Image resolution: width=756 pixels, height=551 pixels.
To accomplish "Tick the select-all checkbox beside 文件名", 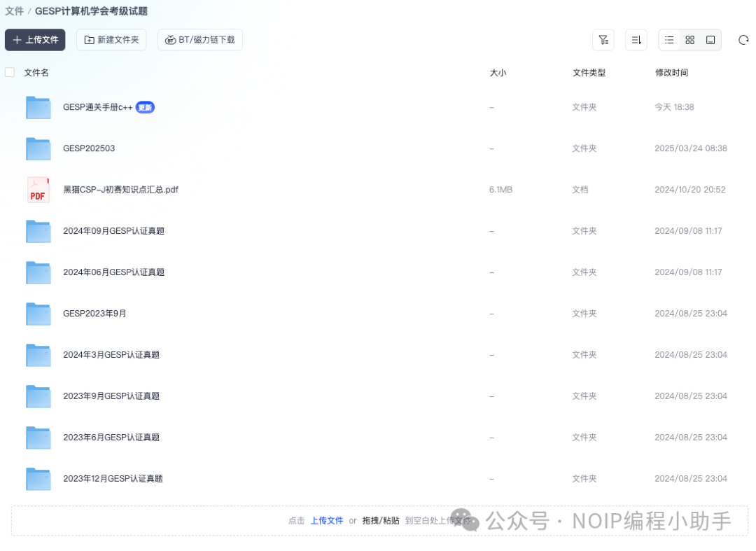I will click(x=10, y=72).
